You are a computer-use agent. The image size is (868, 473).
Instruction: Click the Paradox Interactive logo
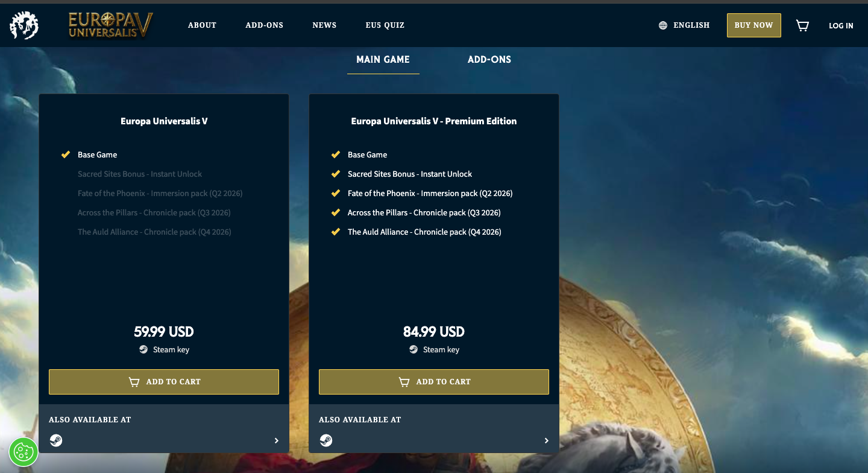click(x=24, y=25)
